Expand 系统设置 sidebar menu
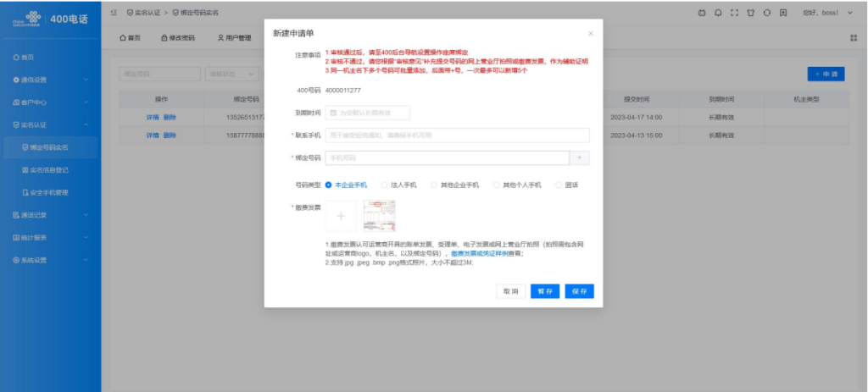Image resolution: width=868 pixels, height=392 pixels. pos(50,261)
